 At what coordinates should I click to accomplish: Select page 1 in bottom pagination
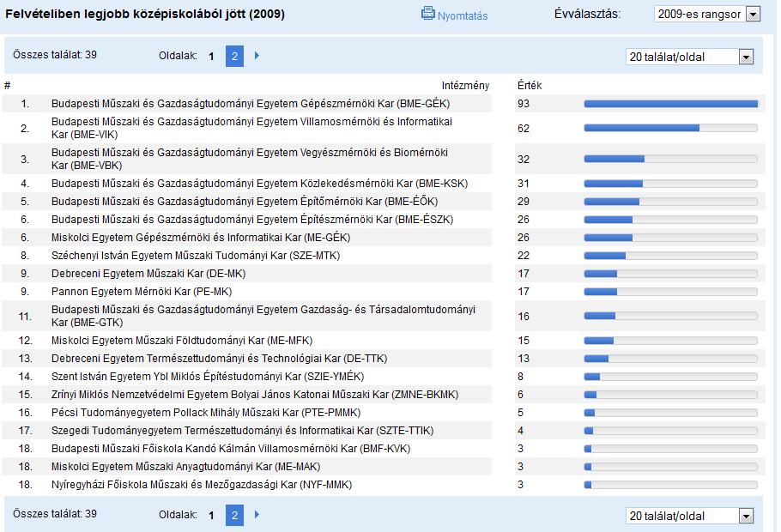pyautogui.click(x=211, y=516)
